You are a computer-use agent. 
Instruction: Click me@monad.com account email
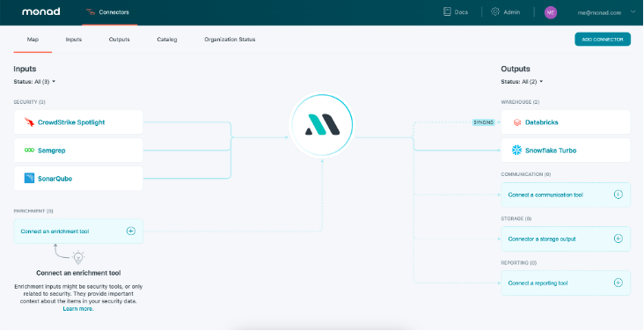point(599,12)
